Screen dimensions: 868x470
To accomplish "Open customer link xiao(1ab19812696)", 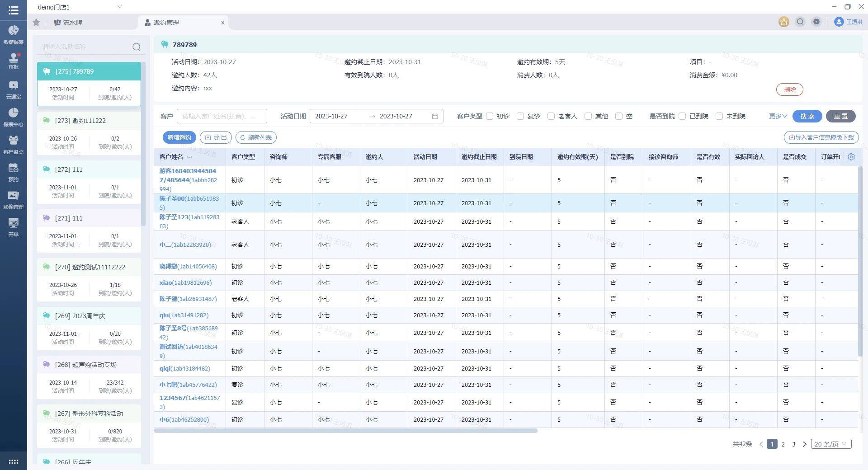I will (x=185, y=282).
